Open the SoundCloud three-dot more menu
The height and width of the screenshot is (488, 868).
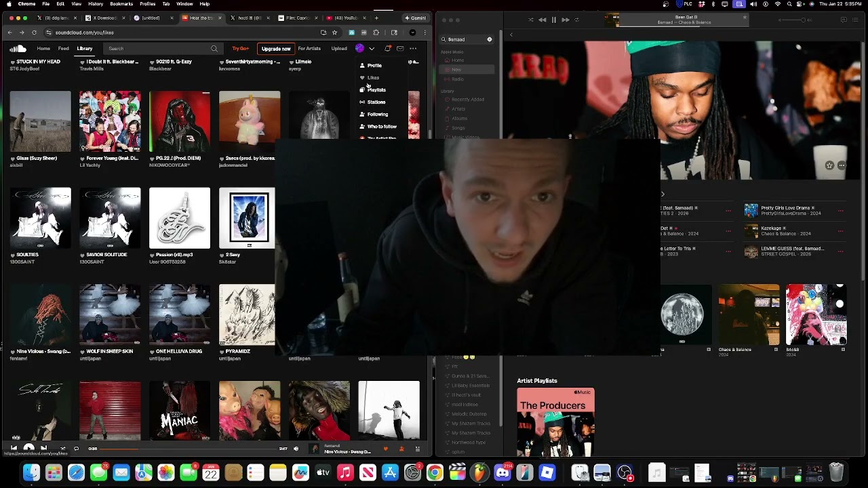[413, 49]
